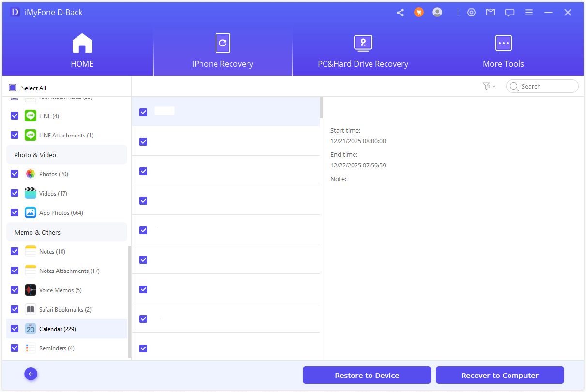Open the hamburger menu in title bar
Screen dimensions: 586x392
click(x=529, y=13)
